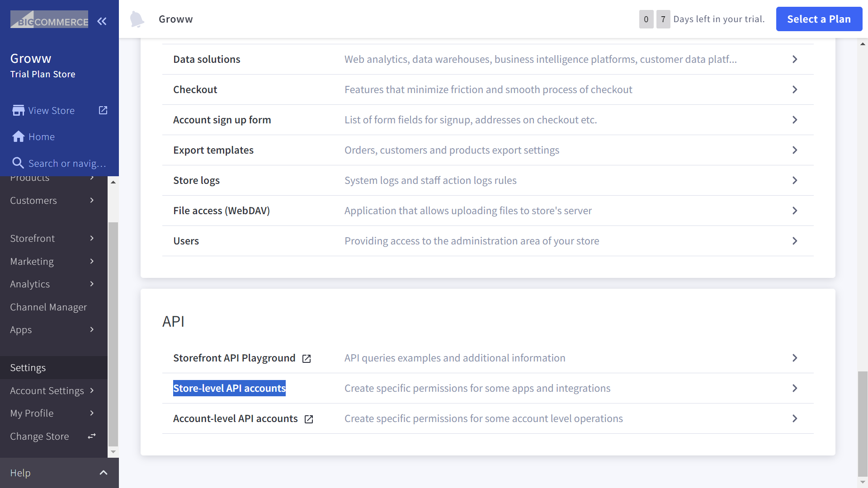Click the View Store storefront icon
The image size is (868, 488).
(x=19, y=111)
